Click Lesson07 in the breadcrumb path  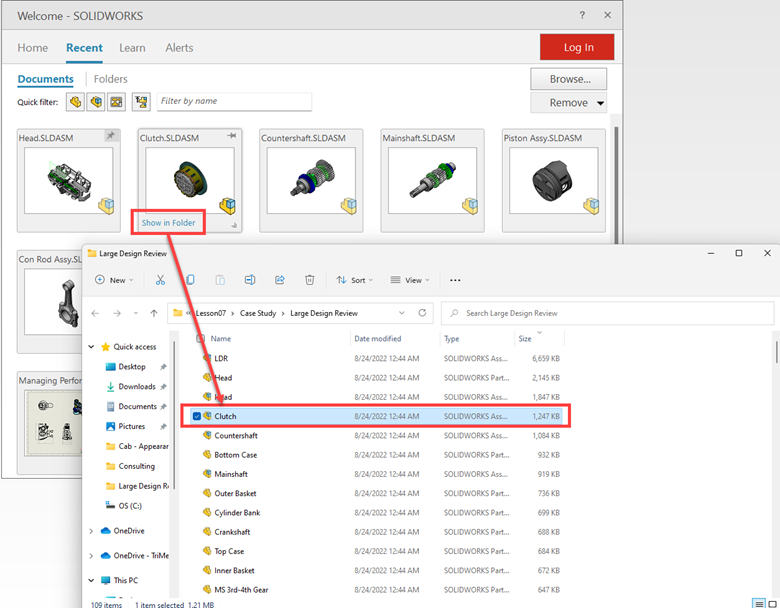point(211,313)
